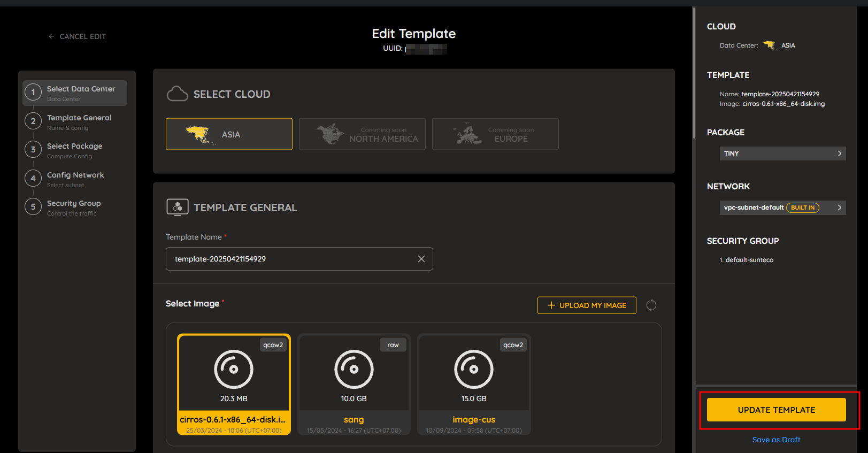
Task: Click the disc icon of the image-cus image
Action: point(474,369)
